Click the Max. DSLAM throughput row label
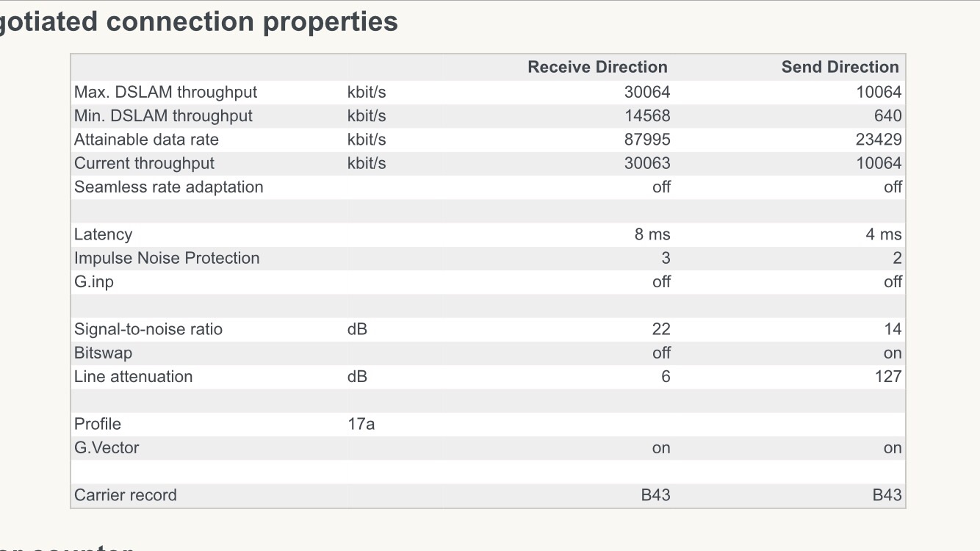Image resolution: width=980 pixels, height=551 pixels. tap(165, 92)
